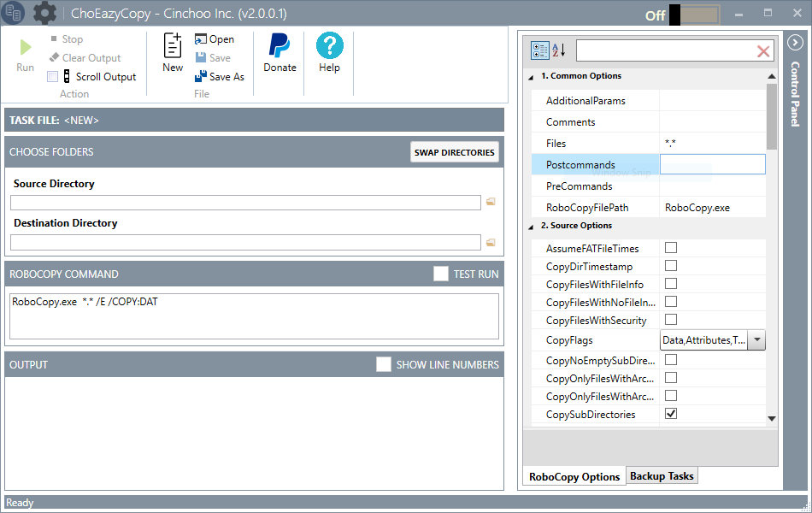Select the Comments property row
Viewport: 812px width, 513px height.
point(649,121)
